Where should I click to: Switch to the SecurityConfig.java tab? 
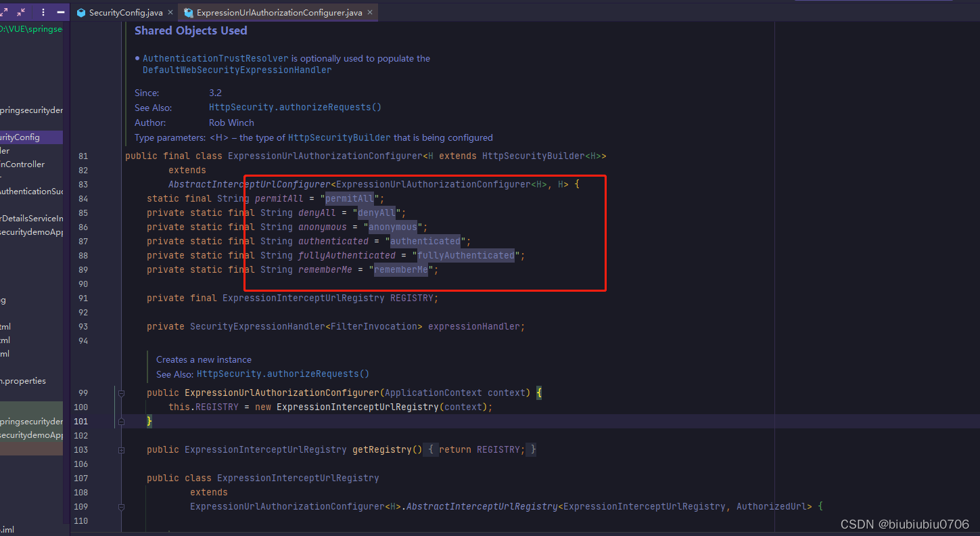point(126,12)
